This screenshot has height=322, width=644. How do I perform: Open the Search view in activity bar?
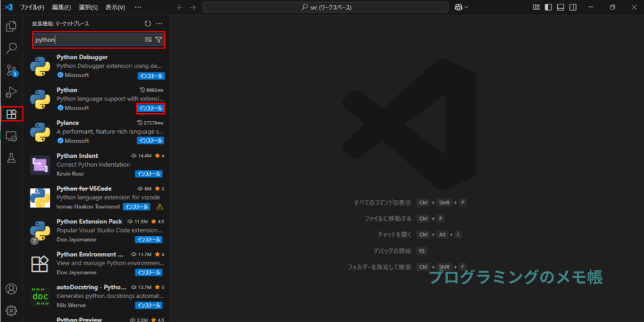click(11, 48)
